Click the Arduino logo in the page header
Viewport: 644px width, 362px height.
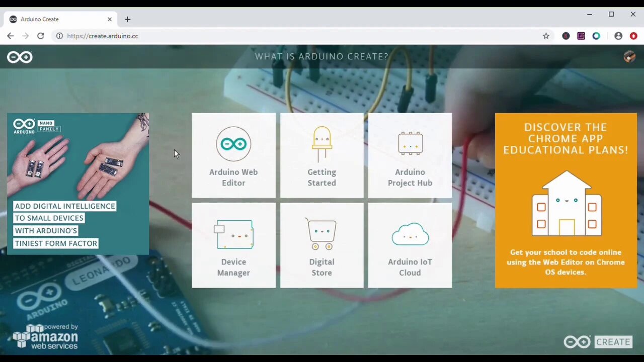click(20, 57)
